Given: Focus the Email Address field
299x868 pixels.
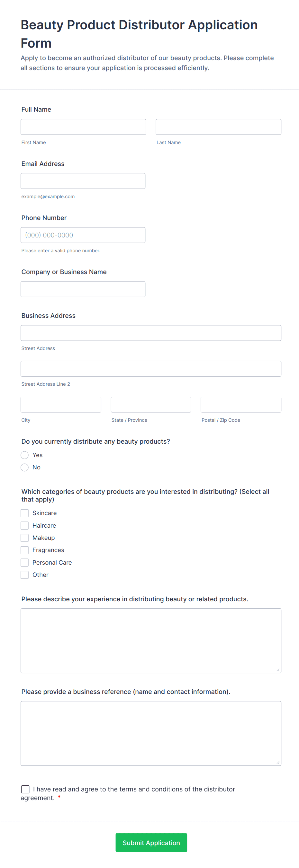Looking at the screenshot, I should (x=83, y=181).
